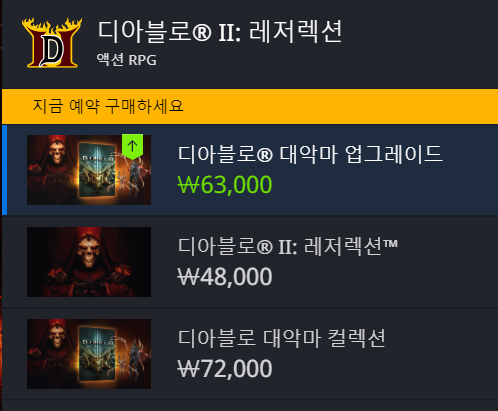The width and height of the screenshot is (498, 411).
Task: Open the 대악마 컬렉션 thumbnail image
Action: (89, 354)
